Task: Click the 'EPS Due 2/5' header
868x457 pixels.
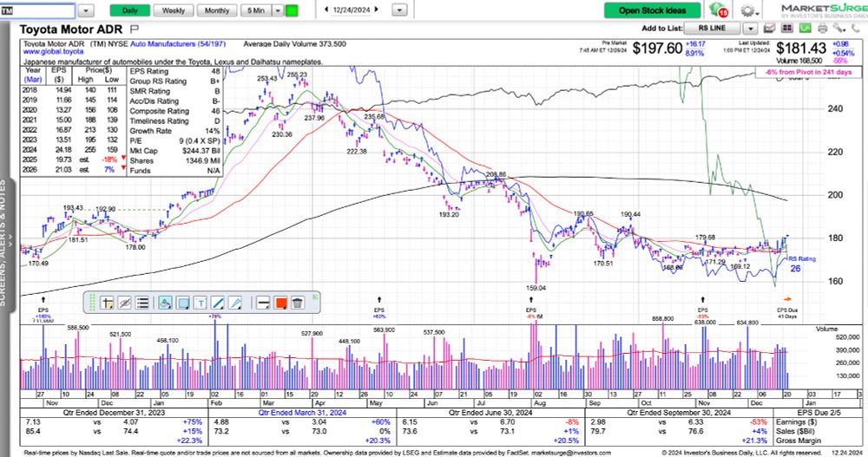Action: pyautogui.click(x=819, y=413)
